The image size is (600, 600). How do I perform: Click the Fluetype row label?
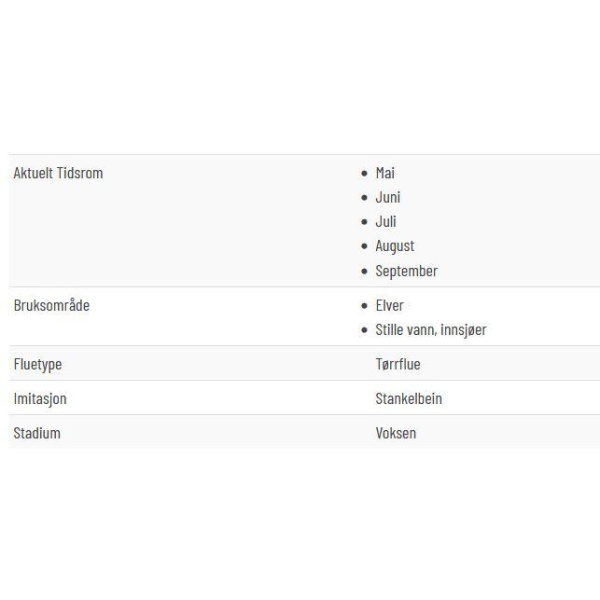click(38, 364)
